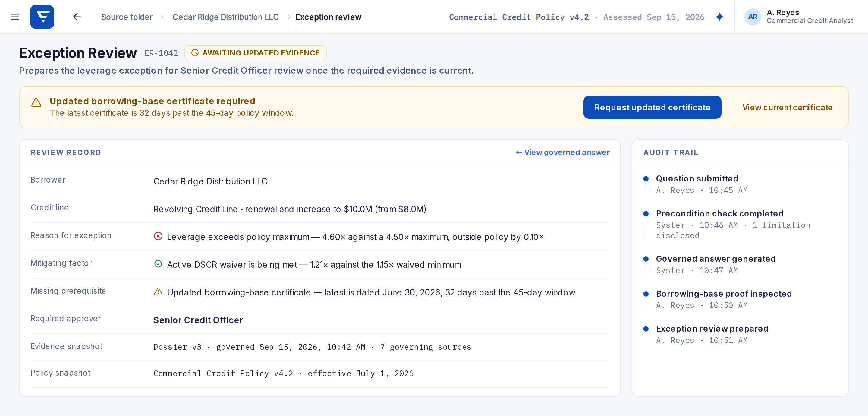Click the Exception review prepared entry
This screenshot has width=868, height=416.
coord(712,334)
